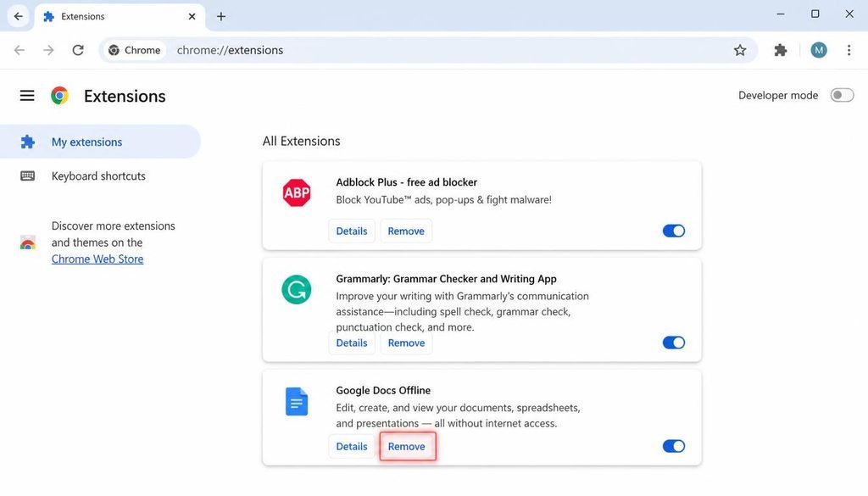Click "Adblock Plus - free ad blocker" title

406,182
